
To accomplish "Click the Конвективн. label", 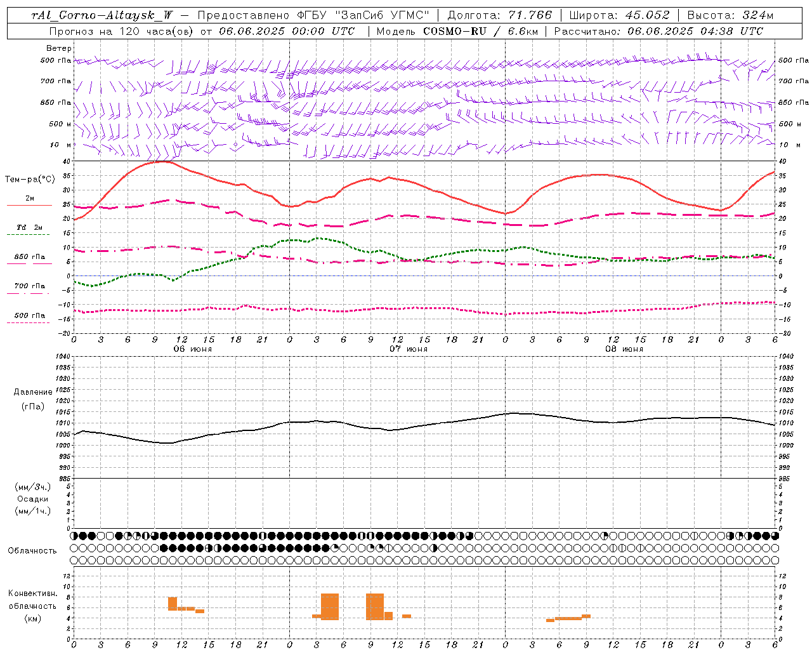I will [33, 594].
